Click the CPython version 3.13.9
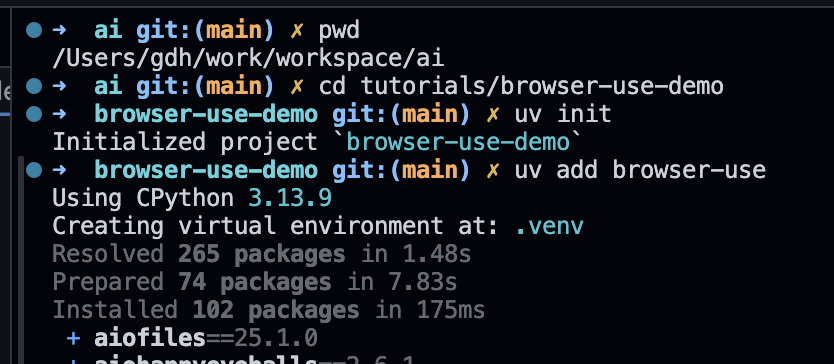834x364 pixels. 290,198
